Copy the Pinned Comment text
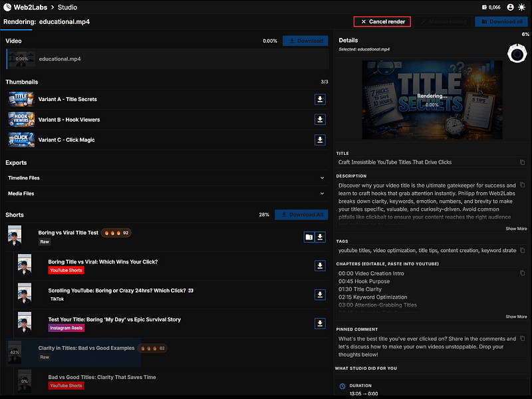The width and height of the screenshot is (532, 399). 522,338
